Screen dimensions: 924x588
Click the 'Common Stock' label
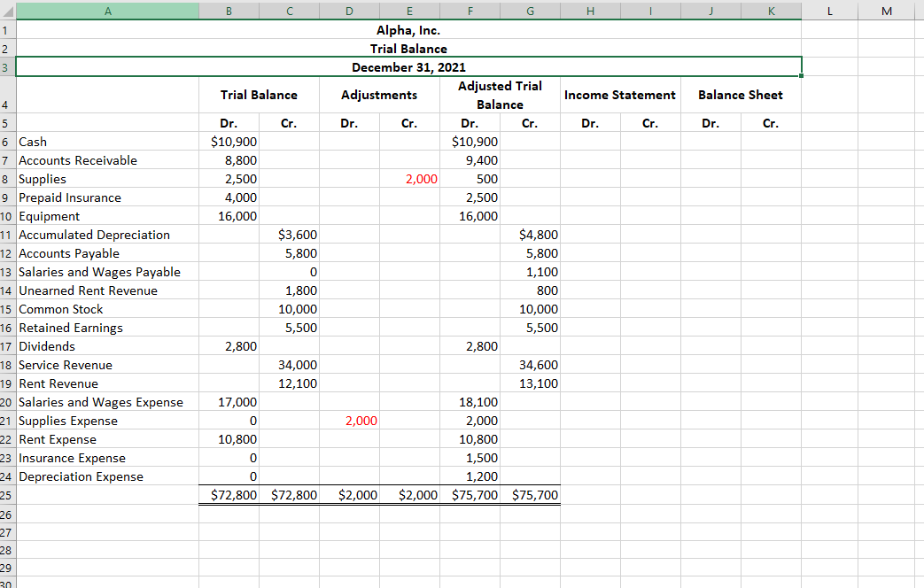(61, 309)
